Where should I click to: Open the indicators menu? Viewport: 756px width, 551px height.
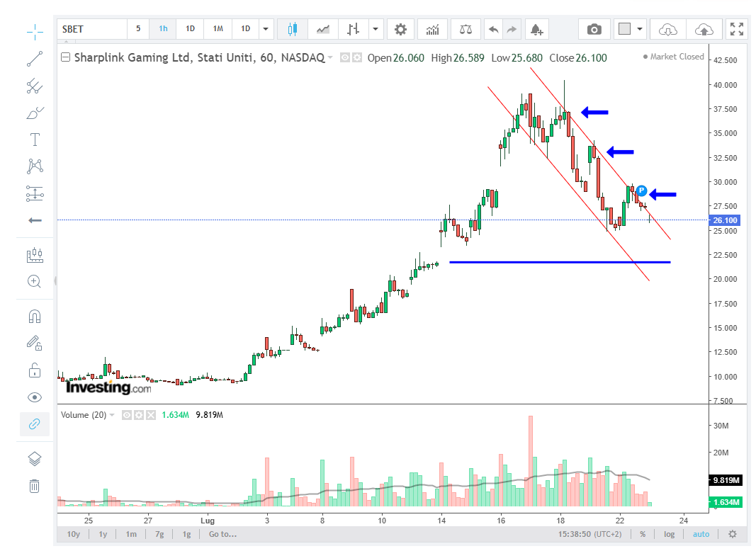(x=432, y=30)
